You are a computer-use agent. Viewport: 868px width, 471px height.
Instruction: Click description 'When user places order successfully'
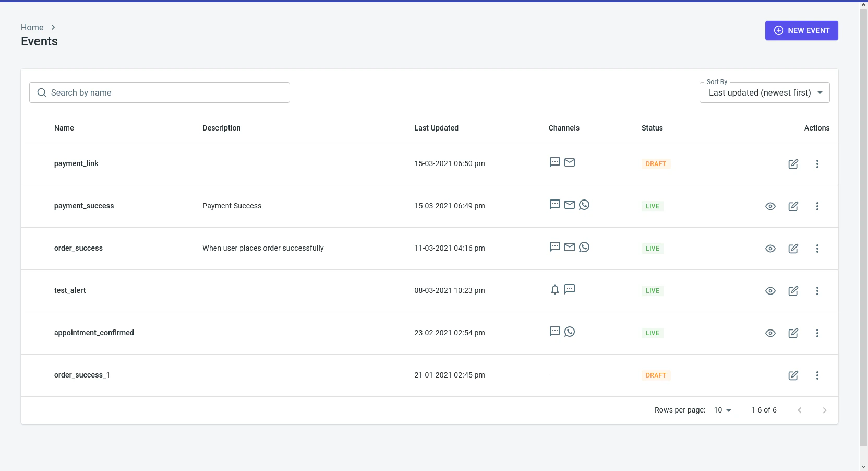pyautogui.click(x=263, y=248)
